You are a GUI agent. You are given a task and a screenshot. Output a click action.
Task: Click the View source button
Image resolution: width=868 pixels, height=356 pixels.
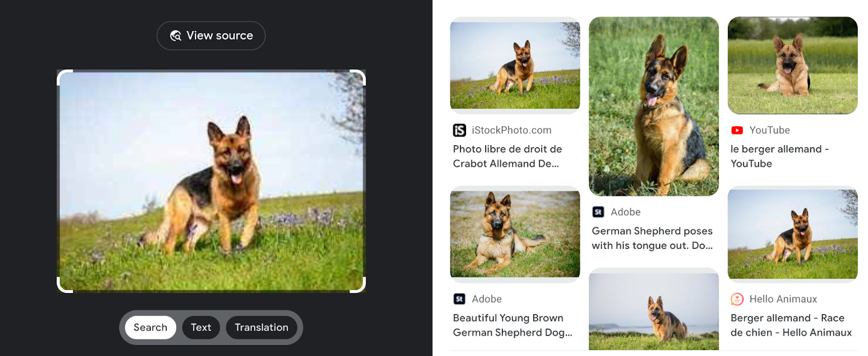coord(211,36)
